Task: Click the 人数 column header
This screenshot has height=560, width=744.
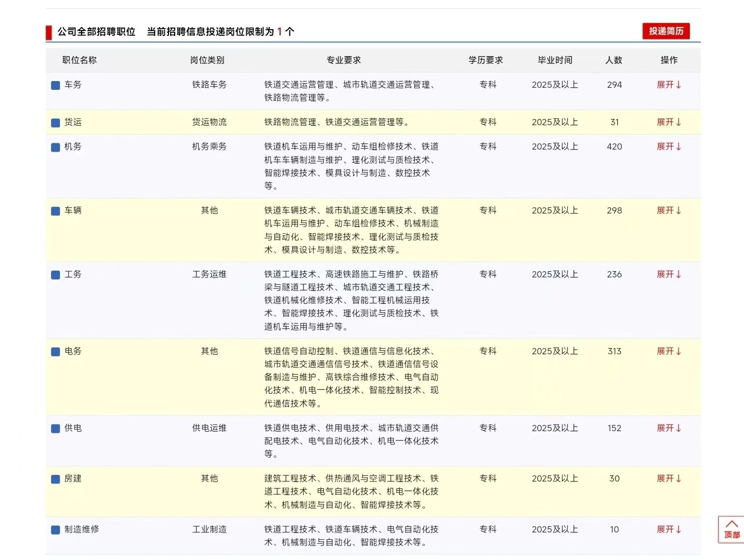Action: [x=614, y=60]
